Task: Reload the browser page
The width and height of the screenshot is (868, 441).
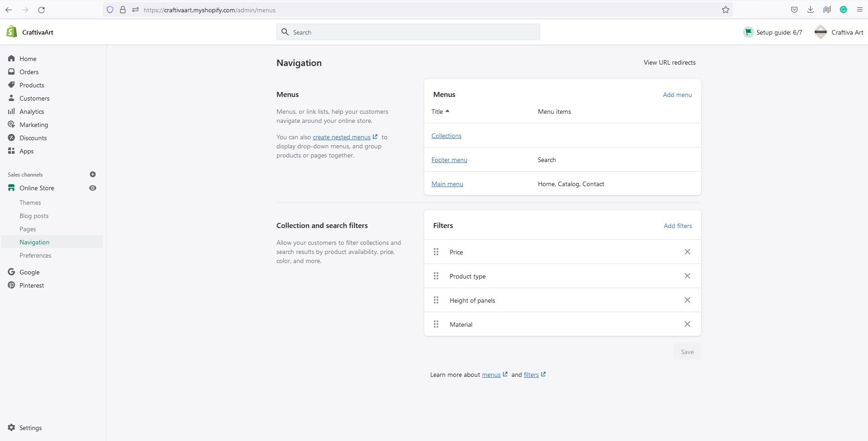Action: point(41,10)
